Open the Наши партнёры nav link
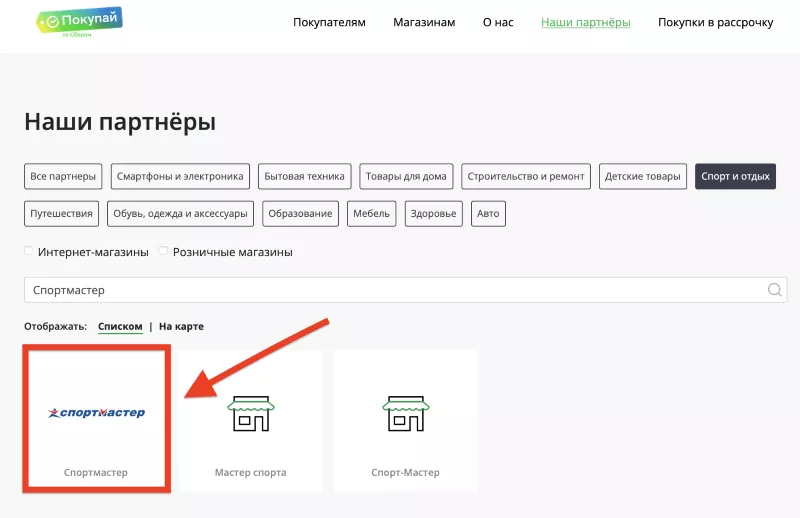This screenshot has height=518, width=800. pyautogui.click(x=586, y=22)
